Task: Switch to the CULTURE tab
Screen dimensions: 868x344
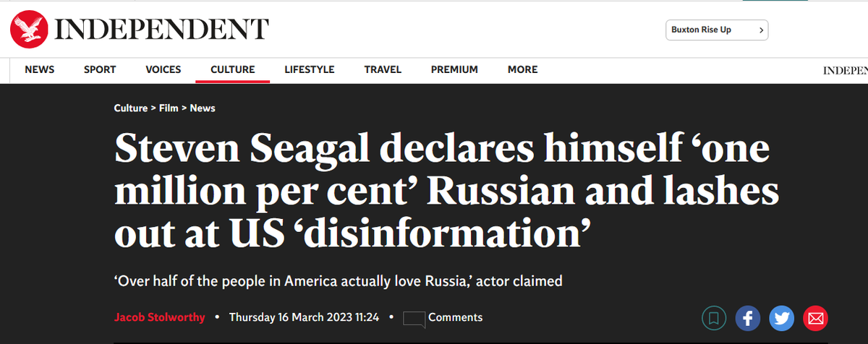Action: coord(233,69)
